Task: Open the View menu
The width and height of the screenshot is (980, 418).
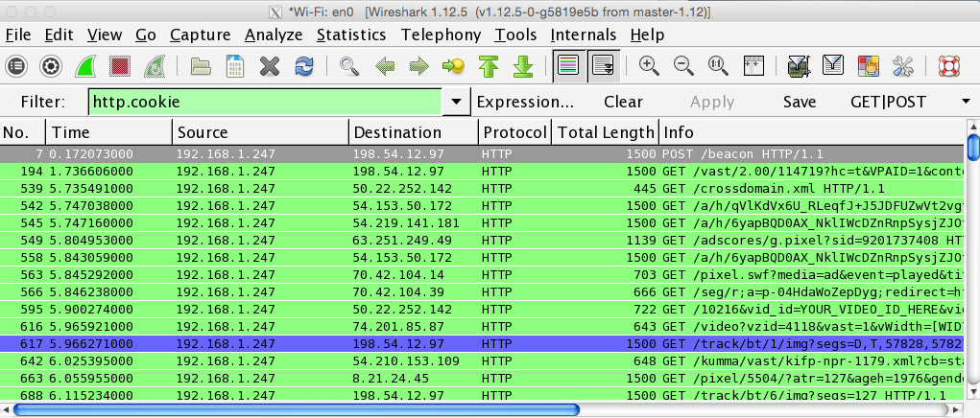Action: point(105,35)
